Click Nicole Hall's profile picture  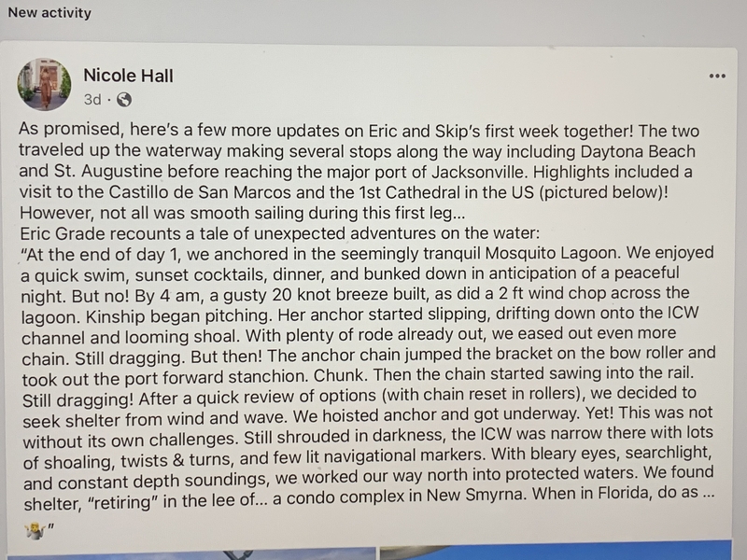[x=43, y=85]
